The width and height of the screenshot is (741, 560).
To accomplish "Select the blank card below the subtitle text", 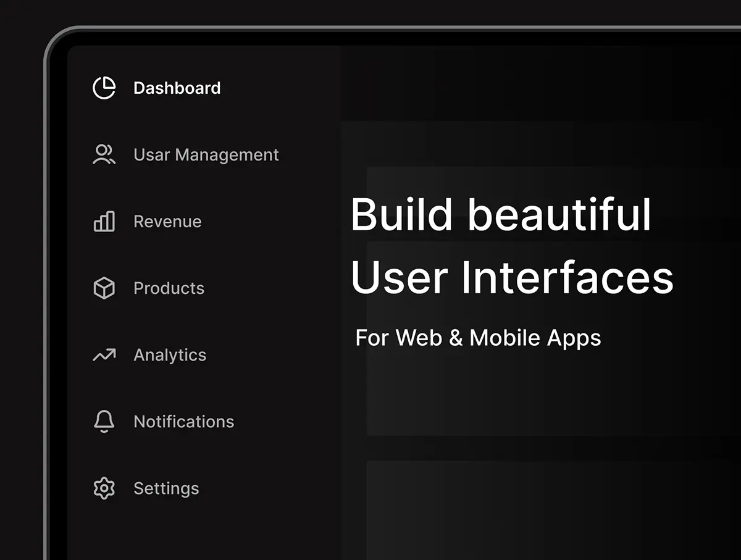I will click(x=550, y=395).
